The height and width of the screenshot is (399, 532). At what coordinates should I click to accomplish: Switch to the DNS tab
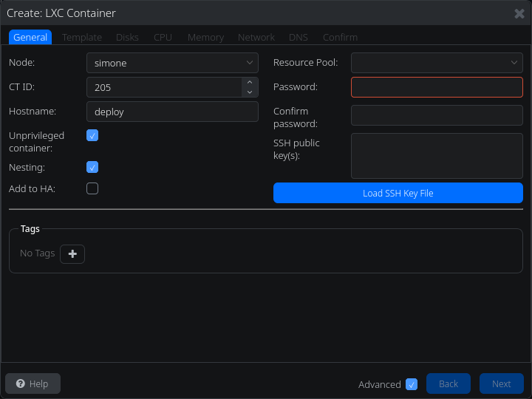click(x=299, y=37)
